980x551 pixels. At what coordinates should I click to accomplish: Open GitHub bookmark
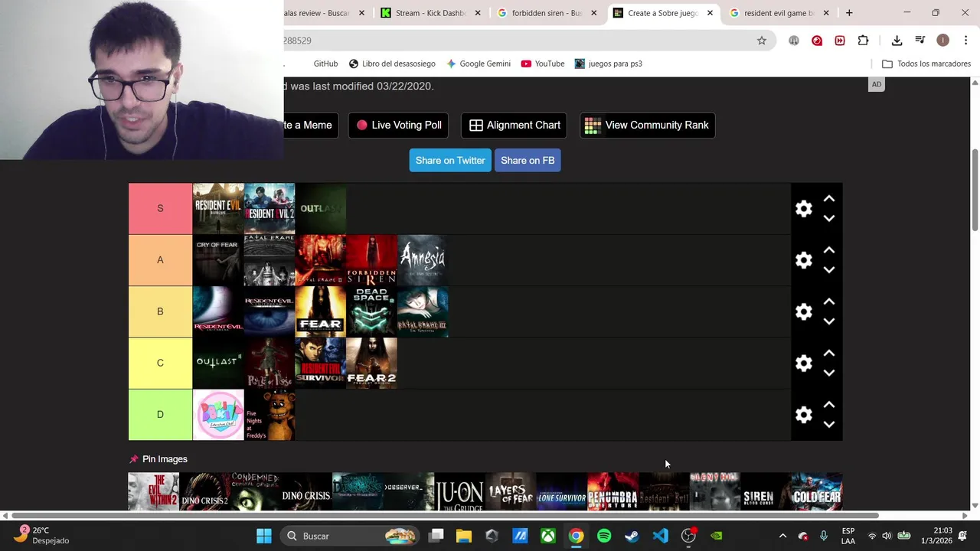pos(325,64)
